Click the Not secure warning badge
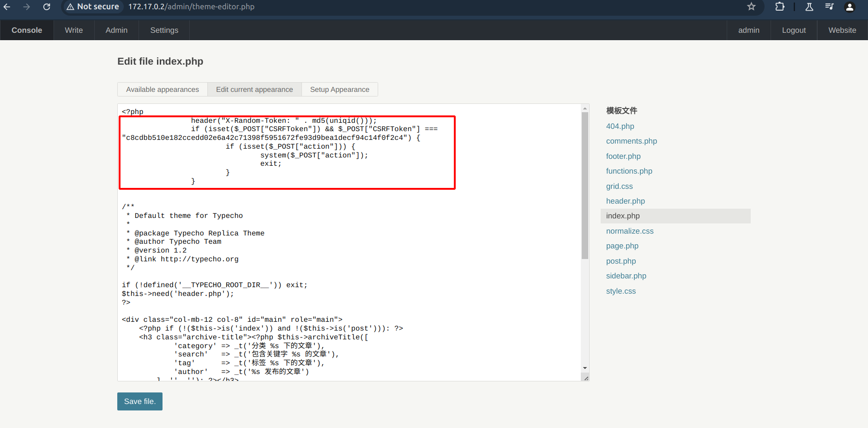Image resolution: width=868 pixels, height=428 pixels. point(93,6)
